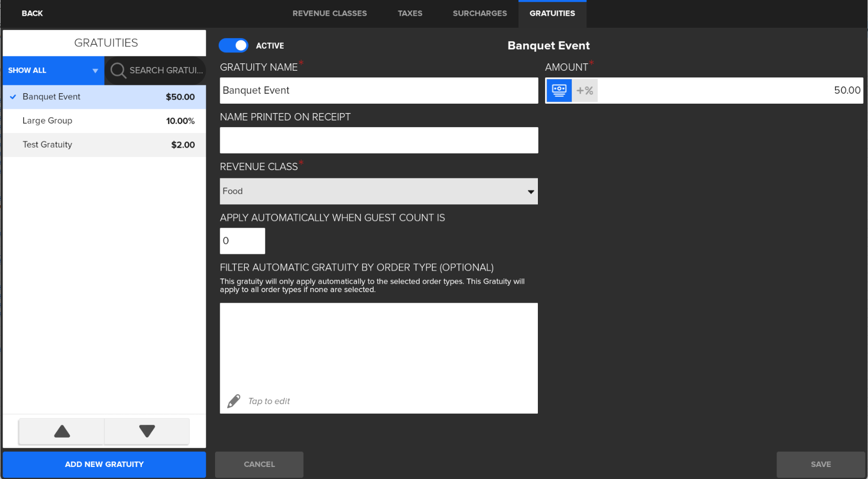Open the Show All filter dropdown
The height and width of the screenshot is (479, 868).
(53, 70)
